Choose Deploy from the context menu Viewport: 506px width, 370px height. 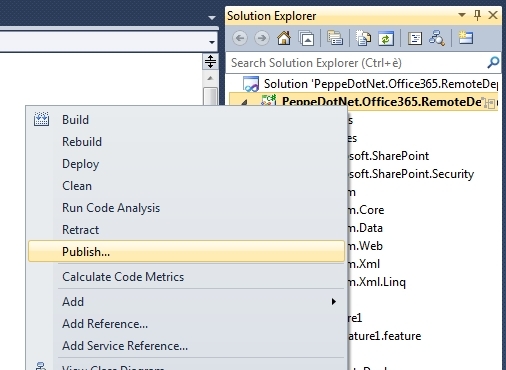(186, 164)
